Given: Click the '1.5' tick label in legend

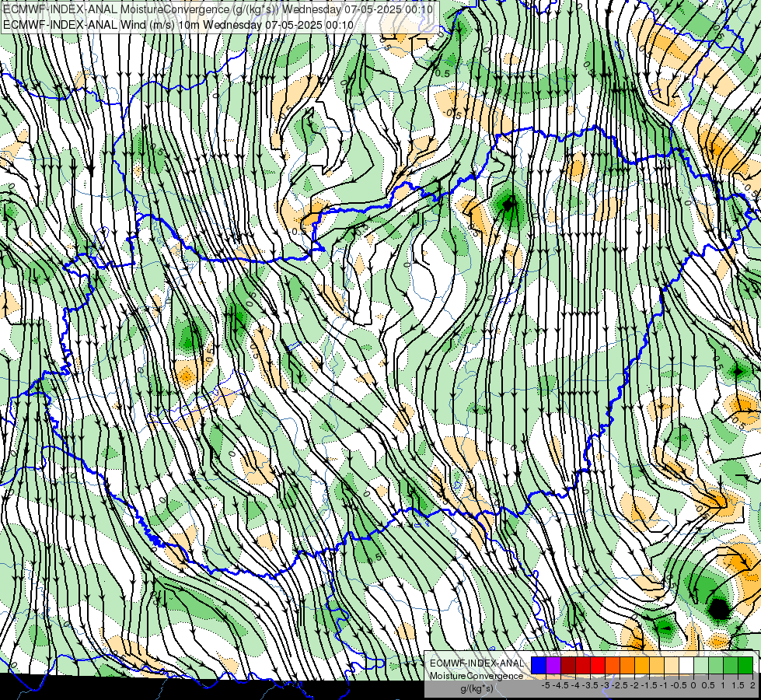Looking at the screenshot, I should [738, 685].
